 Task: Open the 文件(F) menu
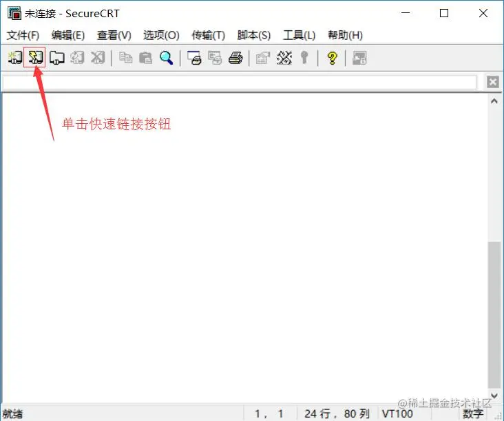tap(23, 35)
